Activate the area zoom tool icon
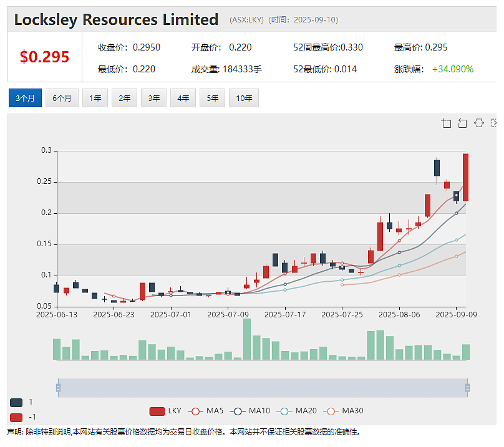This screenshot has height=447, width=504. click(x=446, y=123)
